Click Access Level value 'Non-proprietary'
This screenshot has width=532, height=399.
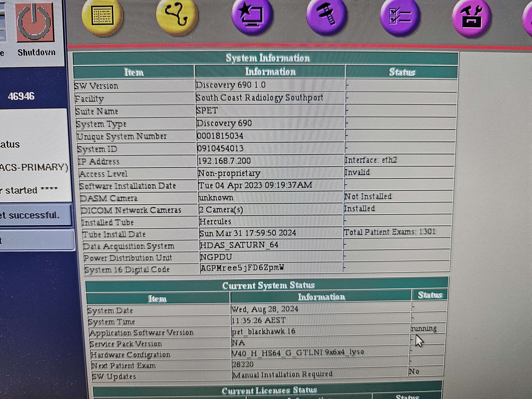click(x=229, y=173)
